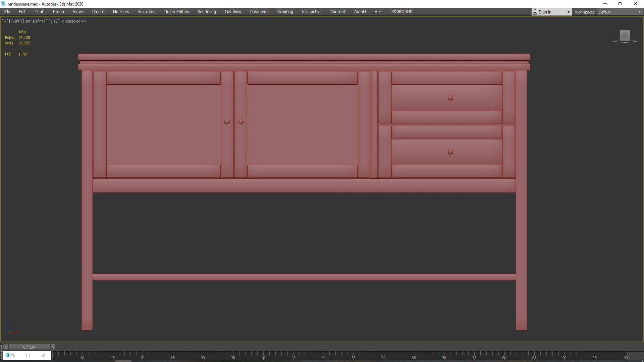
Task: Restore down the 3ds Max window
Action: pyautogui.click(x=620, y=4)
